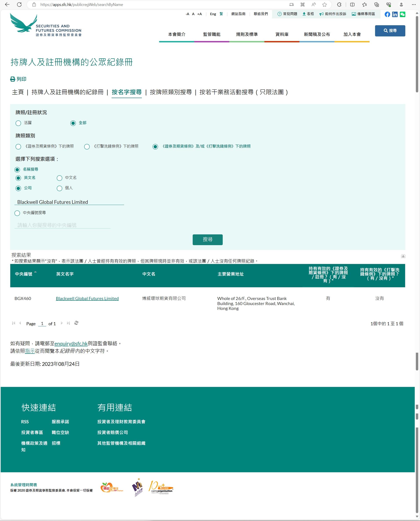Open the SFC LinkedIn icon

pyautogui.click(x=395, y=14)
